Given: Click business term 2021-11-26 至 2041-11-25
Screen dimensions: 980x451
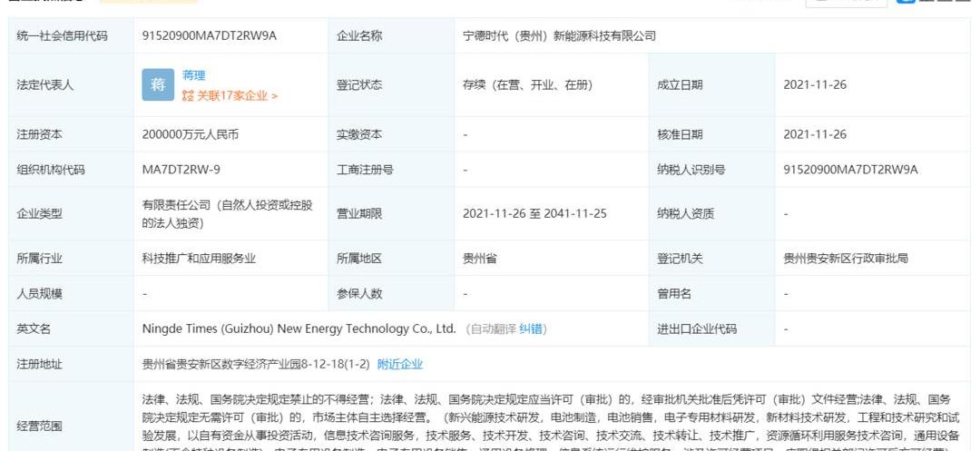Looking at the screenshot, I should pos(535,213).
